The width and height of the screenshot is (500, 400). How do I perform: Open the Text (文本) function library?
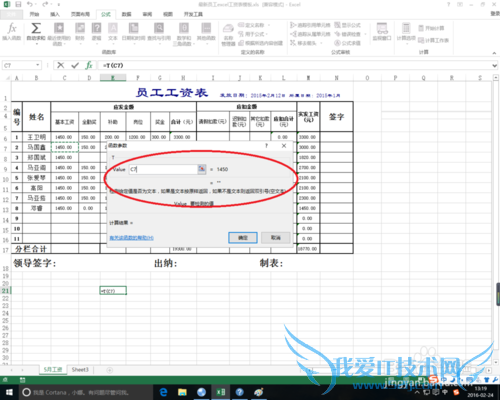(113, 32)
